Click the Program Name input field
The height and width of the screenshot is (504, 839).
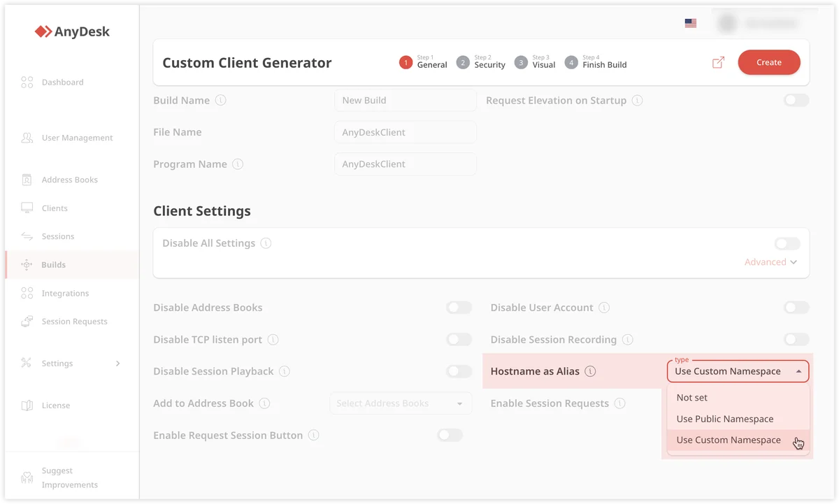click(x=406, y=164)
